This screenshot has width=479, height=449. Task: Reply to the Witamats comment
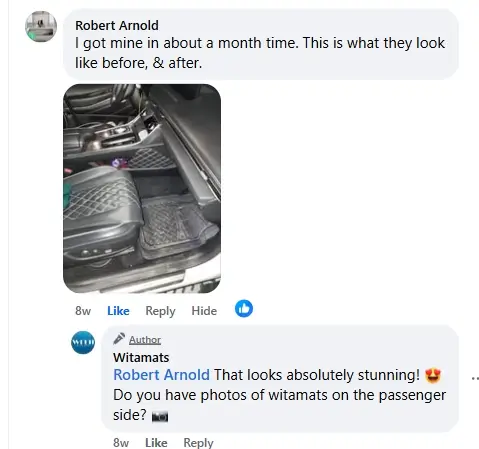198,443
